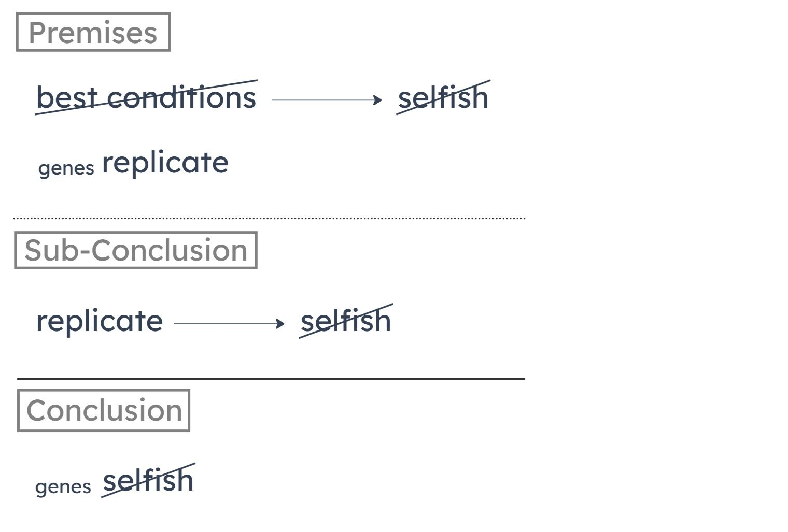Click the arrowhead pointing to Sub-Conclusion 'selfish'
This screenshot has height=532, width=788.
coord(280,324)
